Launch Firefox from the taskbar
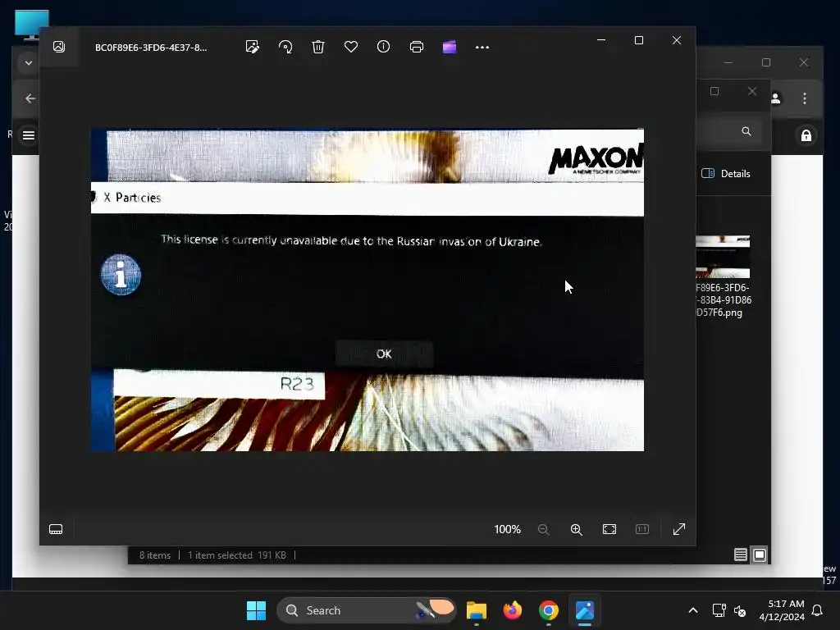 tap(513, 610)
